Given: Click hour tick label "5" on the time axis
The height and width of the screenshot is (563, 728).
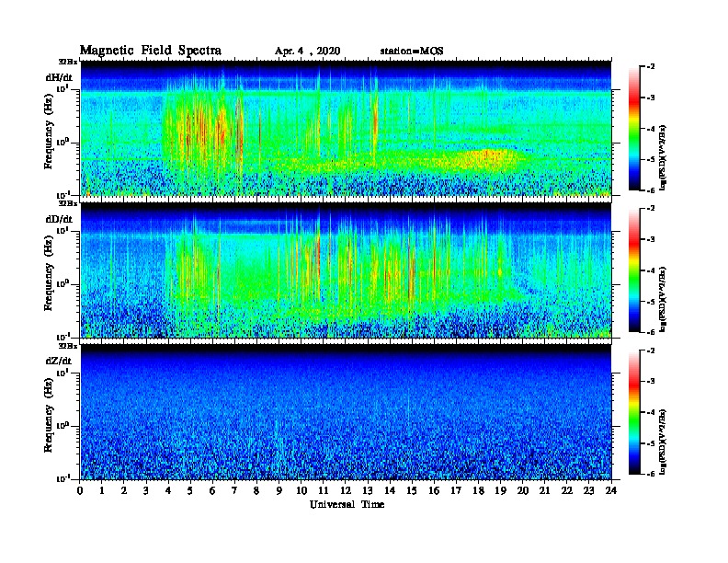Looking at the screenshot, I should click(190, 490).
